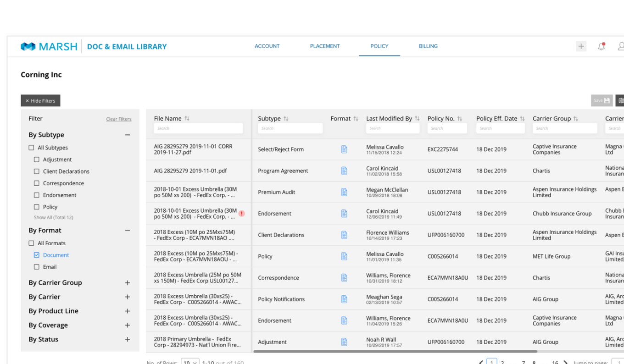Check the Email format filter
The image size is (624, 364).
tap(37, 267)
